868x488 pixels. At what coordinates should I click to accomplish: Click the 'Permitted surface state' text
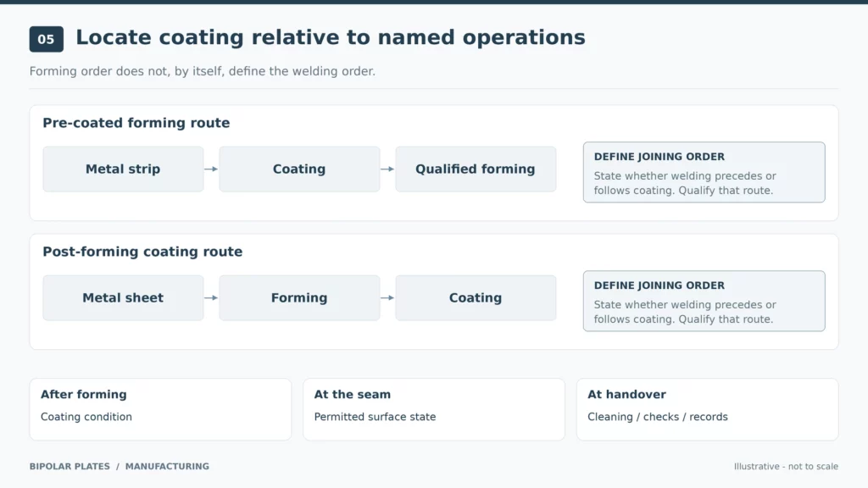375,417
